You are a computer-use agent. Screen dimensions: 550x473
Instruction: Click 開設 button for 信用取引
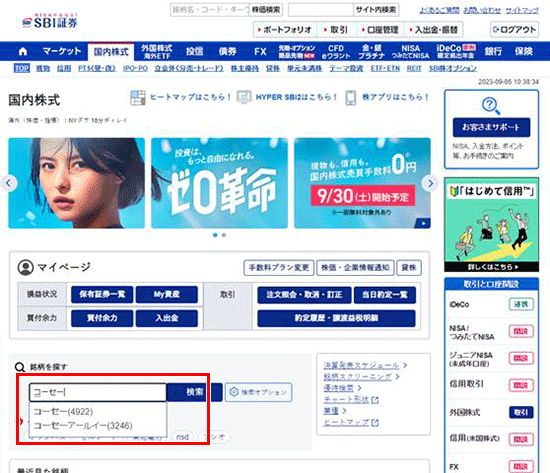[521, 385]
